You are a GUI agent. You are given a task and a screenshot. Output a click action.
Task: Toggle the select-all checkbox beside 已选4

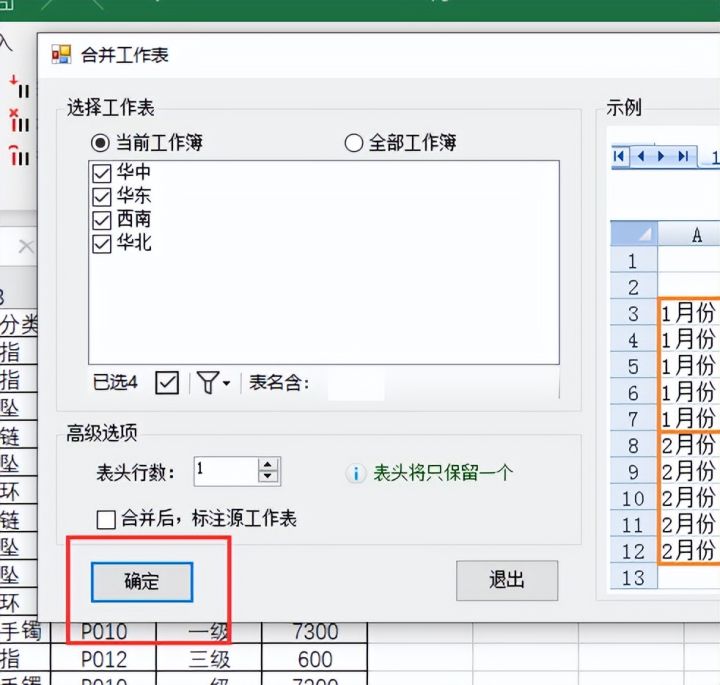coord(167,382)
